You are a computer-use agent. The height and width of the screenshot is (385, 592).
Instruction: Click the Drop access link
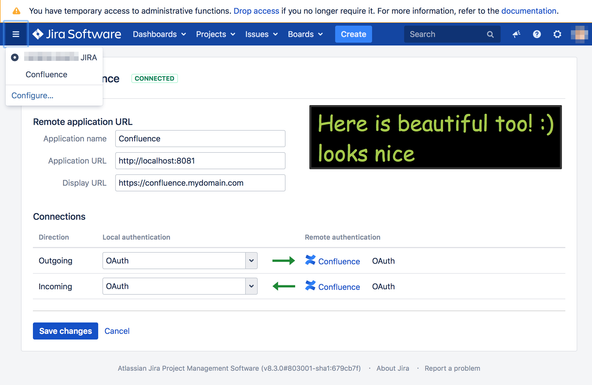[x=256, y=11]
